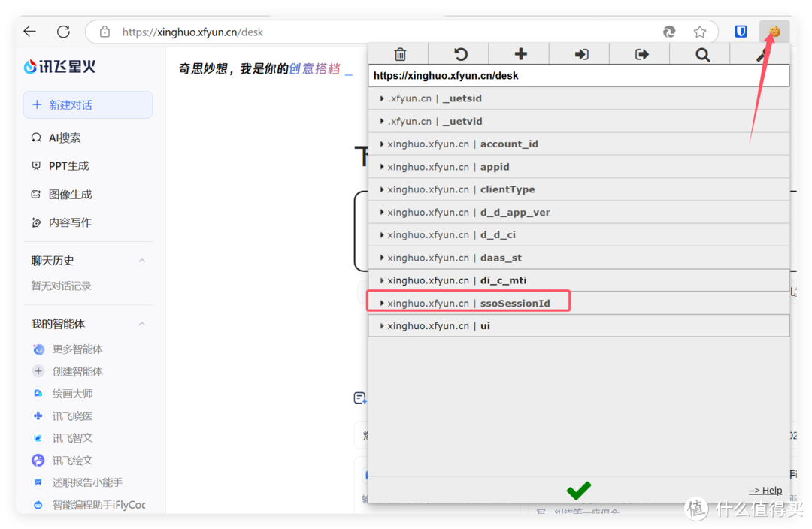Click the browser back arrow
The width and height of the screenshot is (812, 529).
pos(30,32)
